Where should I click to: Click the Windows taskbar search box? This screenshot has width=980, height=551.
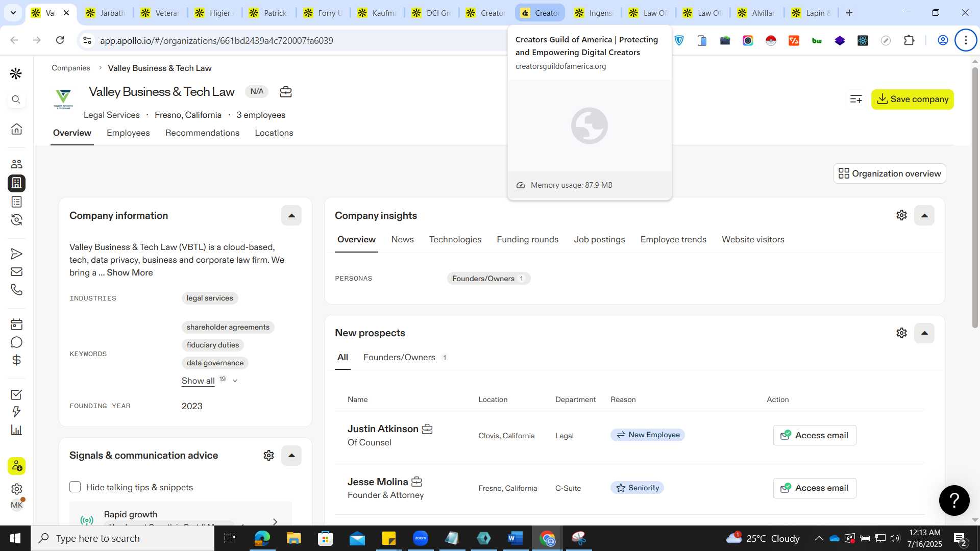[x=122, y=538]
